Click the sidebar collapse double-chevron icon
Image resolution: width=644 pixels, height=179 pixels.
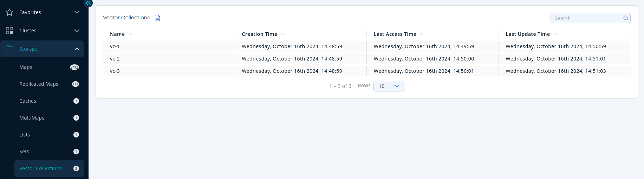point(88,3)
